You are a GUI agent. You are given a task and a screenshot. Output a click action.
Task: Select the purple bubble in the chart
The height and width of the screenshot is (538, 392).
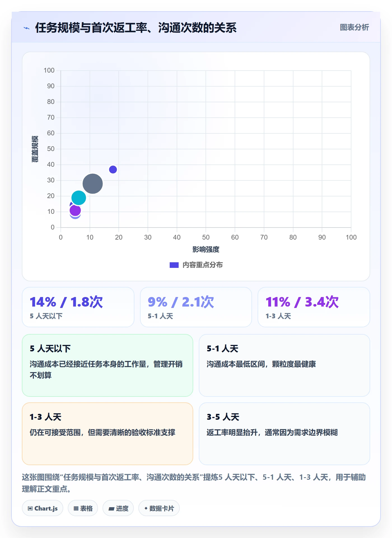(x=75, y=210)
